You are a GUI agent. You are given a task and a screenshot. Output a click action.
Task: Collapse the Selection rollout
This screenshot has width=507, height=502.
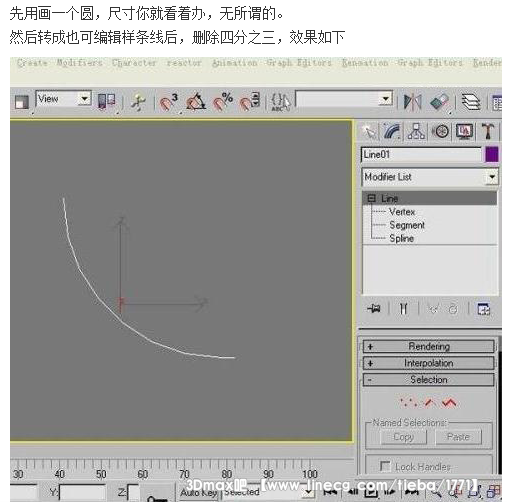(x=429, y=379)
